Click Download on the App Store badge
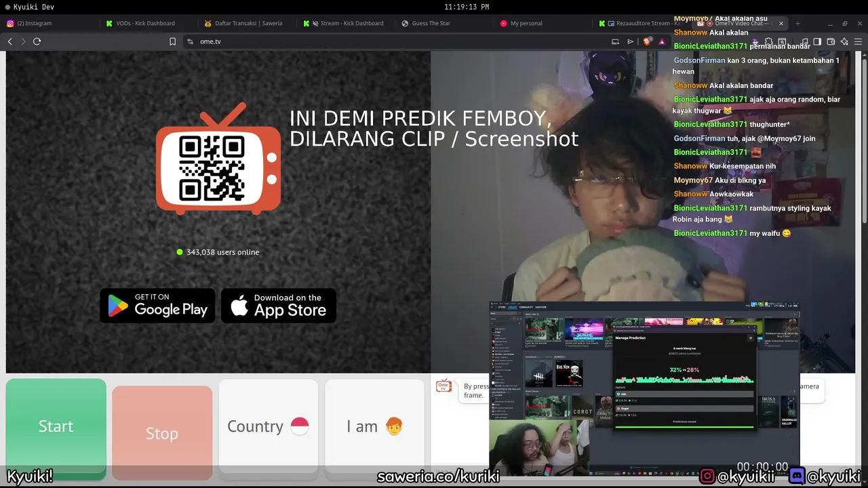 click(279, 306)
